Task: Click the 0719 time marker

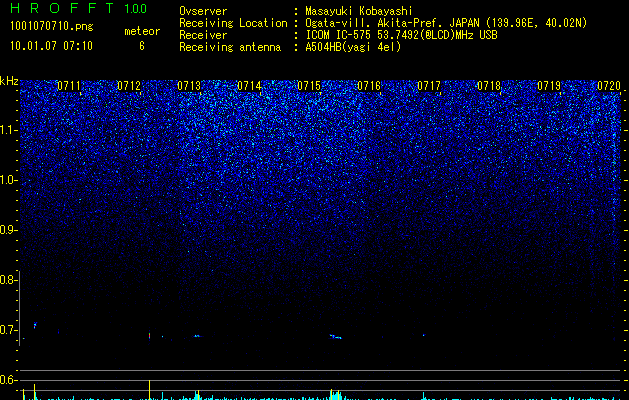Action: (549, 86)
